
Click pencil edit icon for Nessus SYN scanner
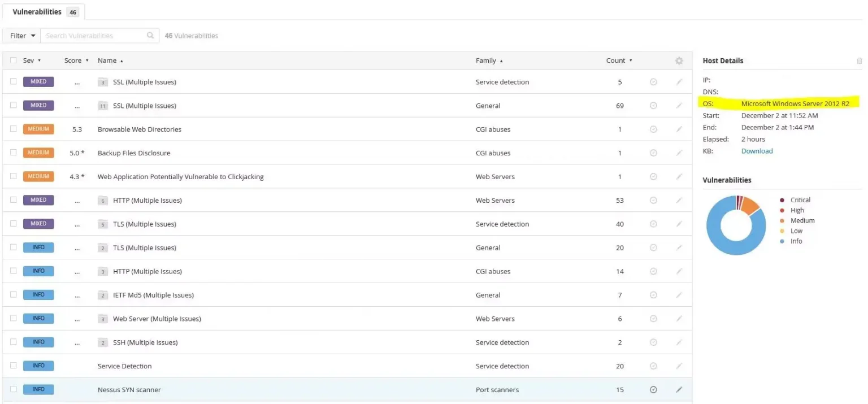tap(679, 390)
